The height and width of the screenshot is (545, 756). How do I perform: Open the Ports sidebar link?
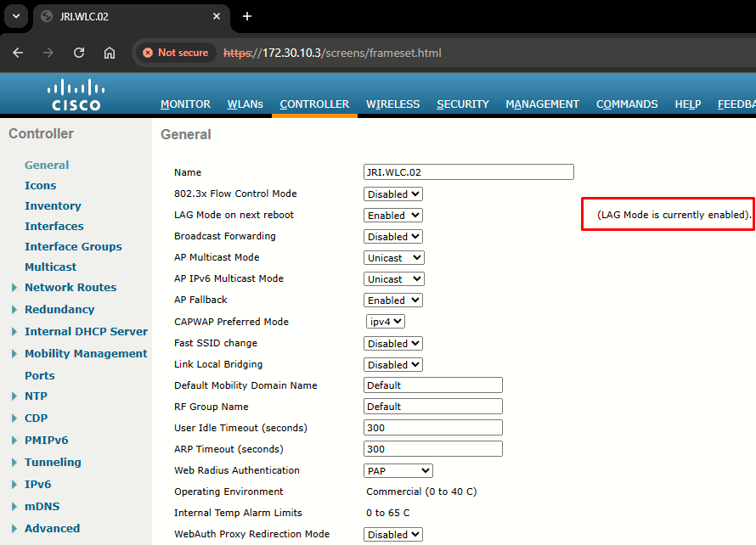pos(40,375)
